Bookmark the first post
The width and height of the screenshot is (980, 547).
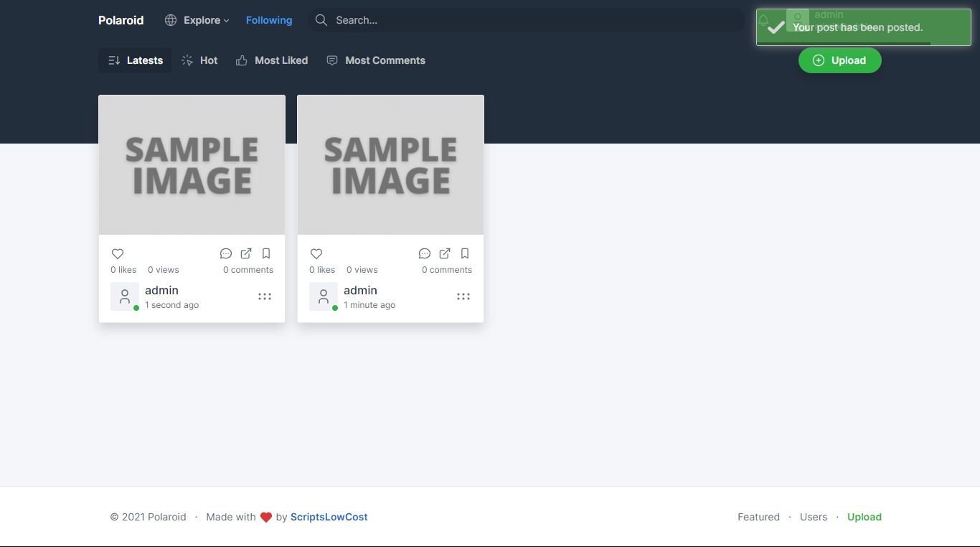(x=266, y=253)
